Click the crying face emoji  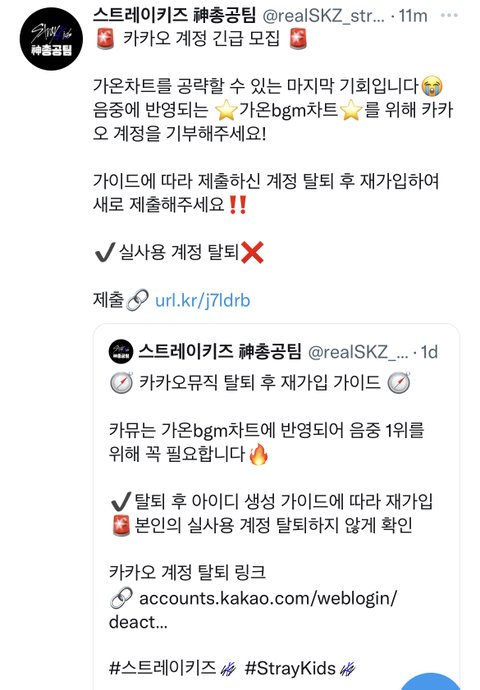coord(432,86)
